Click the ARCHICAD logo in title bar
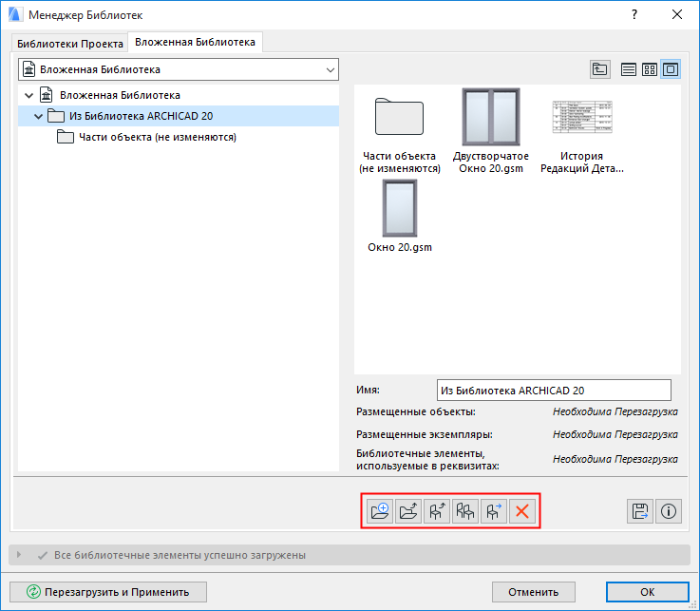Viewport: 700px width, 611px height. click(x=15, y=15)
